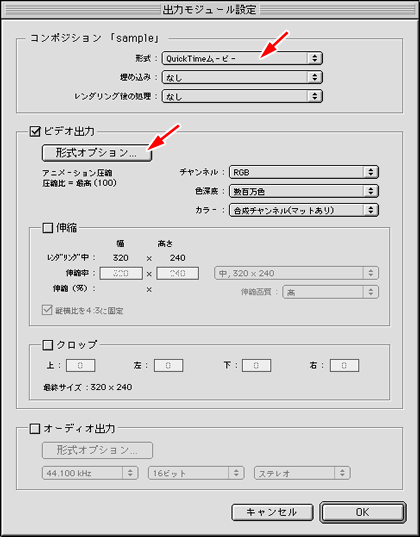Open the 伸縮画質 quality dropdown
420x537 pixels.
coord(330,292)
